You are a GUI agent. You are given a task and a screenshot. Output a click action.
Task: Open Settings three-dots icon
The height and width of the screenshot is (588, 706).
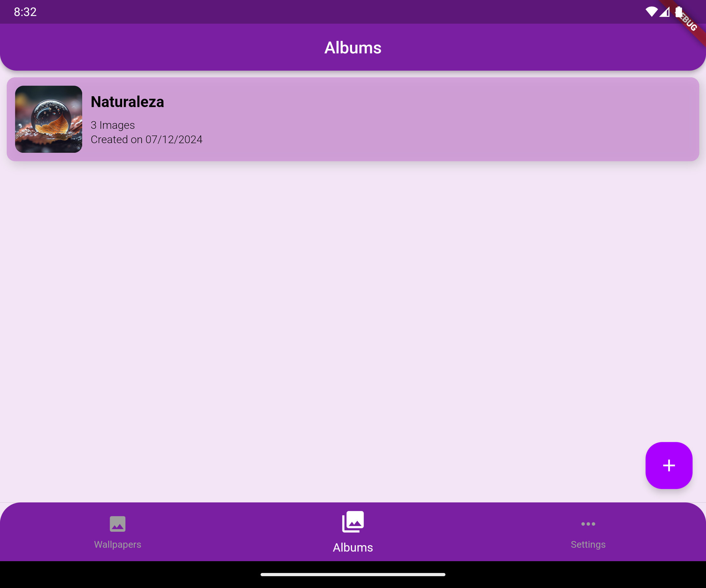click(x=588, y=524)
